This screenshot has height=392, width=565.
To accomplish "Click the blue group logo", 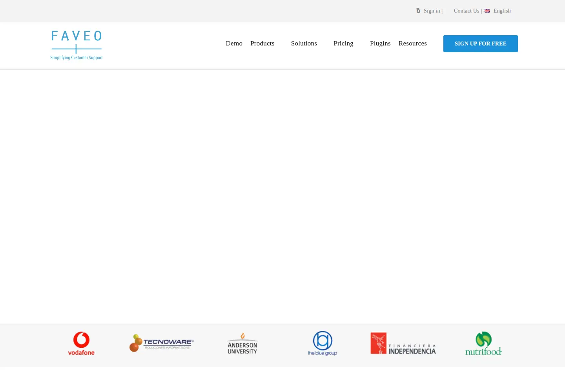I will 323,343.
